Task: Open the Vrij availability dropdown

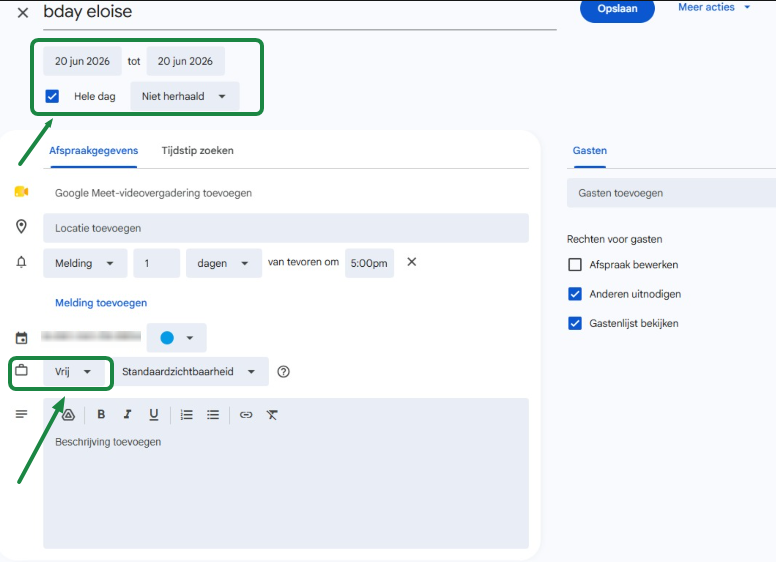Action: tap(74, 372)
